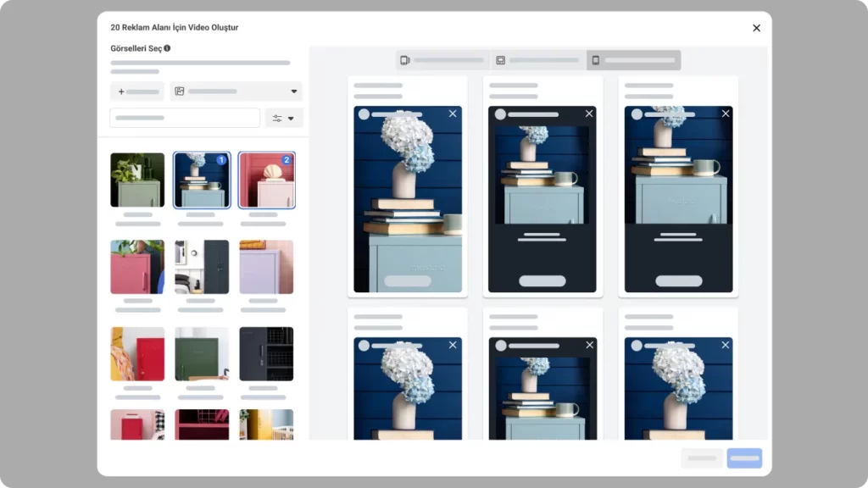Remove the right bottom-row preview via its X
The width and height of the screenshot is (868, 488).
(726, 345)
